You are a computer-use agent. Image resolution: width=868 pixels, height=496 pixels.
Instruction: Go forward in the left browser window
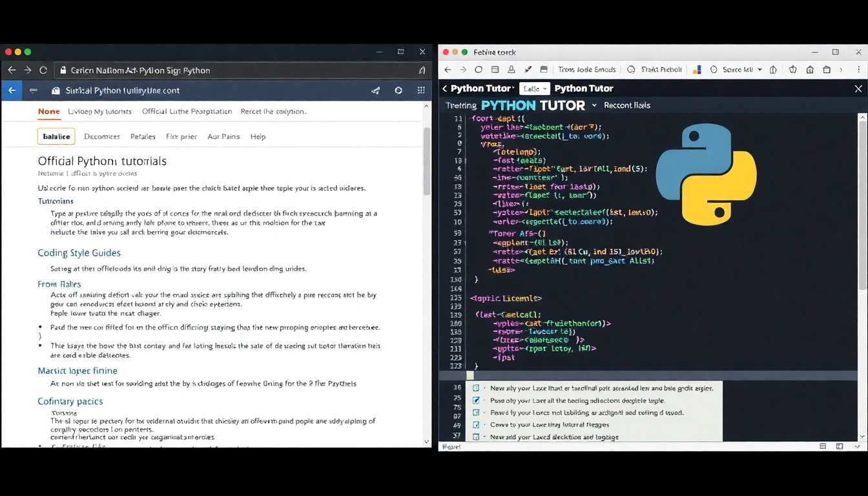click(x=28, y=70)
